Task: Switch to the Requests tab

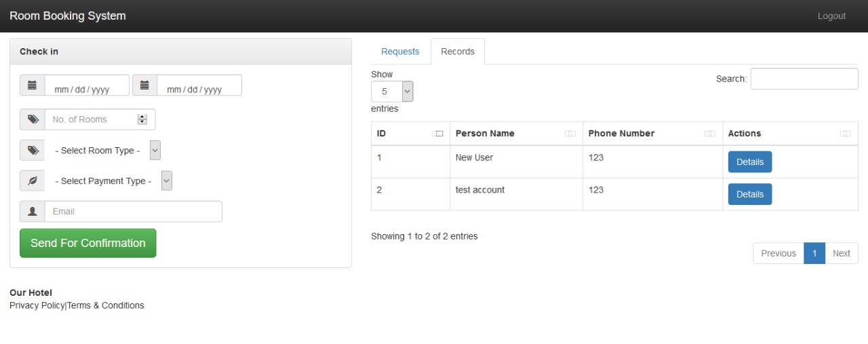Action: [x=400, y=52]
